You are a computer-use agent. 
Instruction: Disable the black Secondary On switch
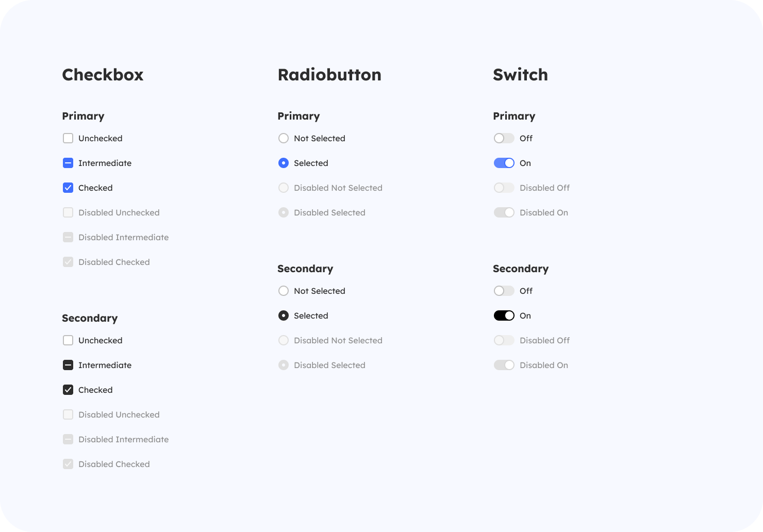(x=504, y=315)
